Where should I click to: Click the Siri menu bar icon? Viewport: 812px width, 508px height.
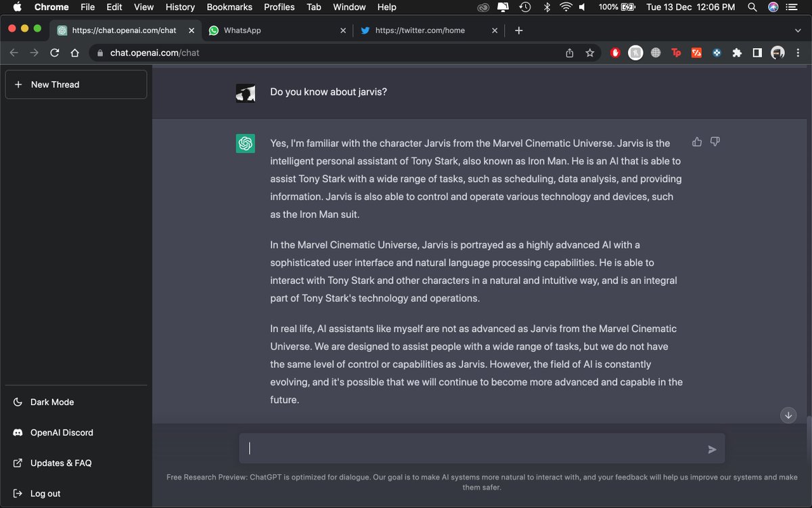pyautogui.click(x=773, y=7)
